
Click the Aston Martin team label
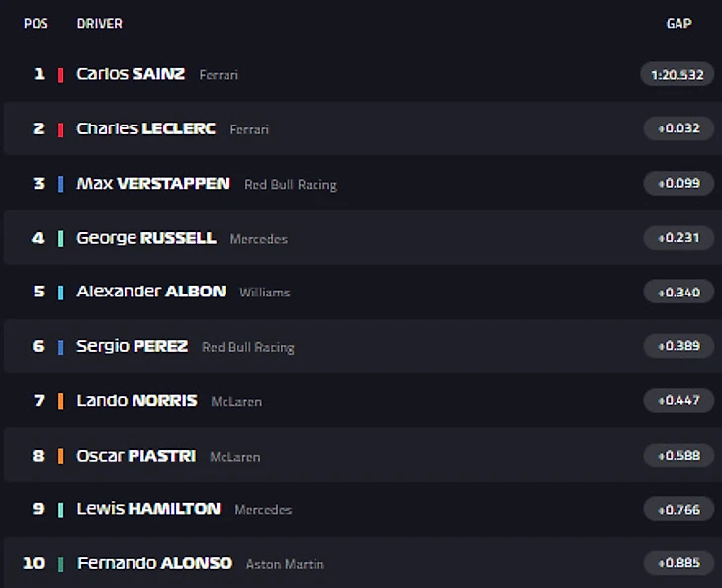(x=285, y=564)
